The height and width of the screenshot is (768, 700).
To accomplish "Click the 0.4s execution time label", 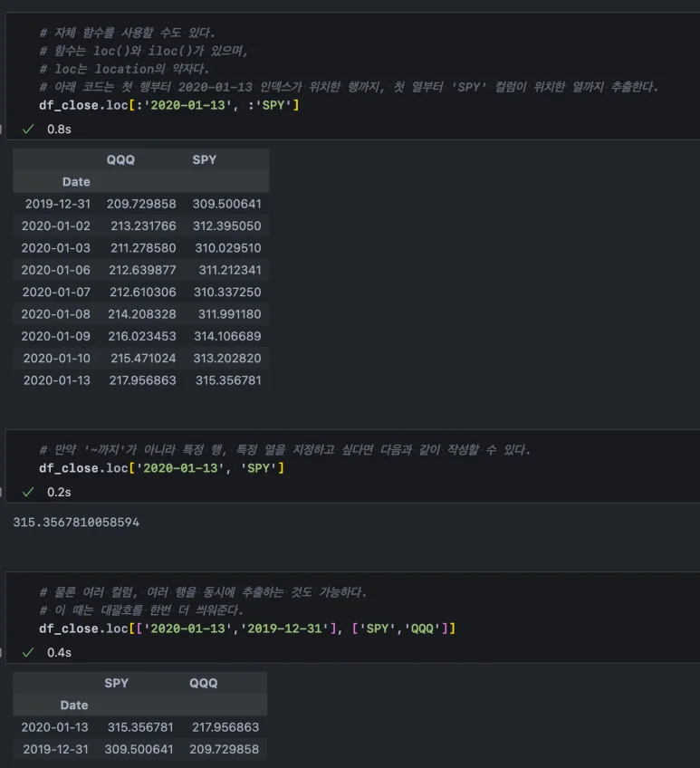I will (59, 652).
